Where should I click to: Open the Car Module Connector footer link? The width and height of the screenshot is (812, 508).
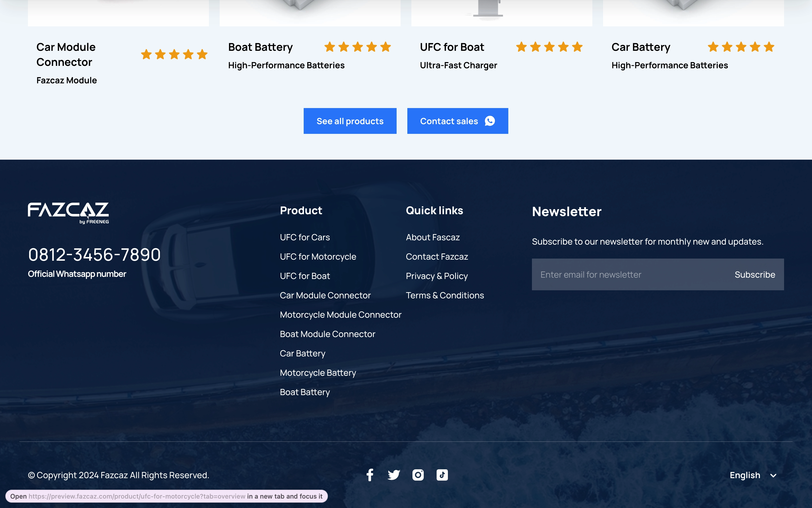click(x=325, y=295)
